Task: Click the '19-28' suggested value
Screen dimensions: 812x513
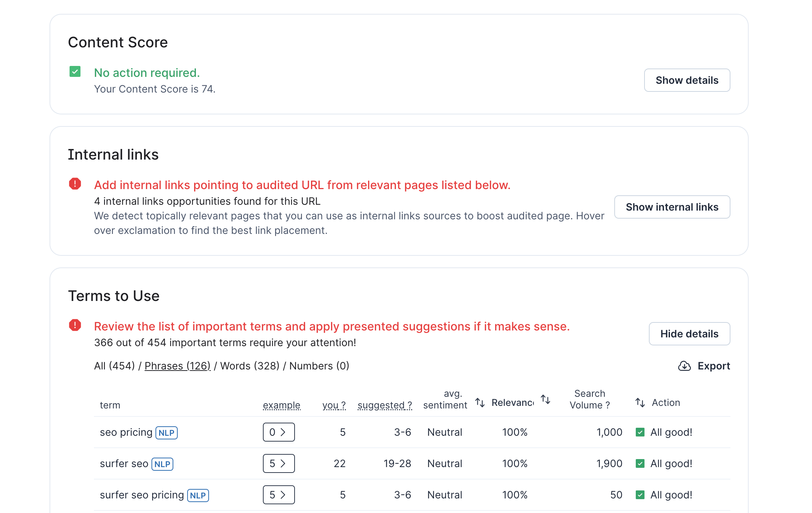Action: tap(397, 463)
